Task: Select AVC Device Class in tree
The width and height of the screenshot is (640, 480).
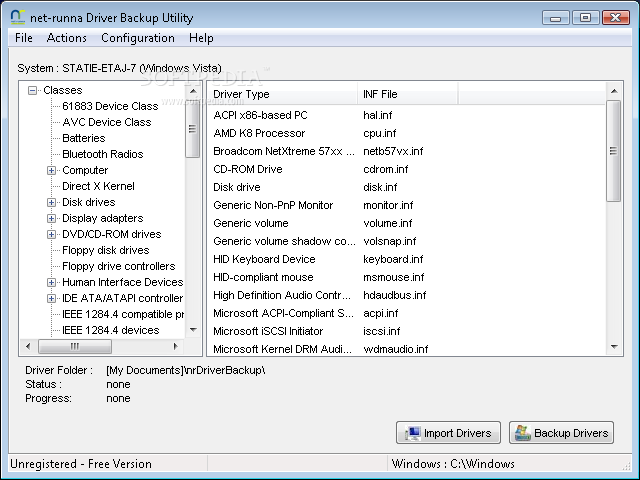Action: [x=107, y=122]
